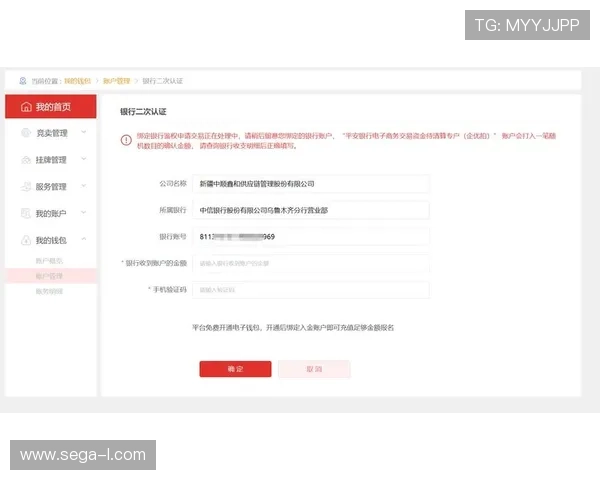Image resolution: width=600 pixels, height=480 pixels.
Task: Expand the 服务管理 chevron
Action: [84, 186]
